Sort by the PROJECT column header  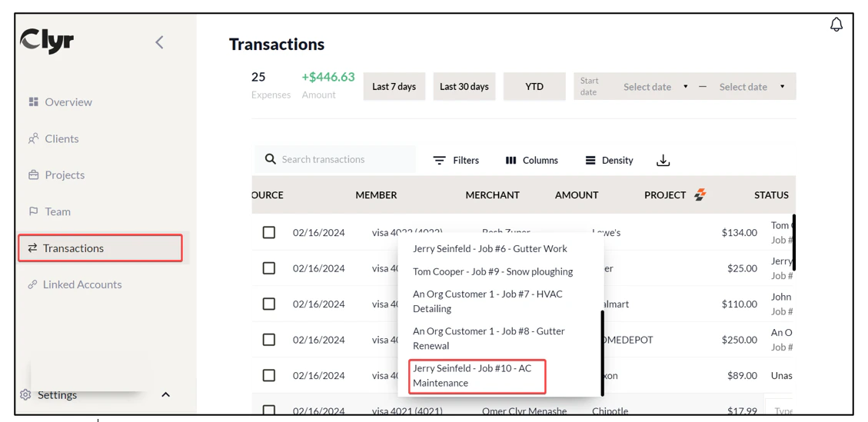point(665,195)
